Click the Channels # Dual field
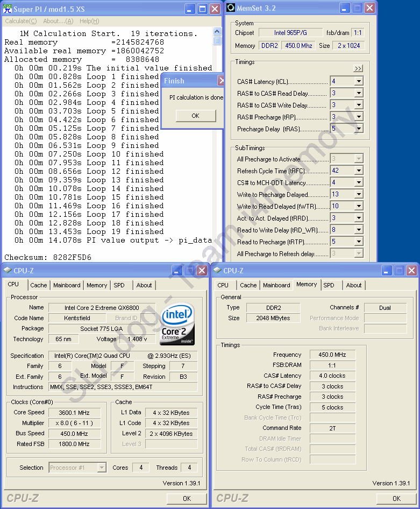The height and width of the screenshot is (509, 420). pos(385,308)
